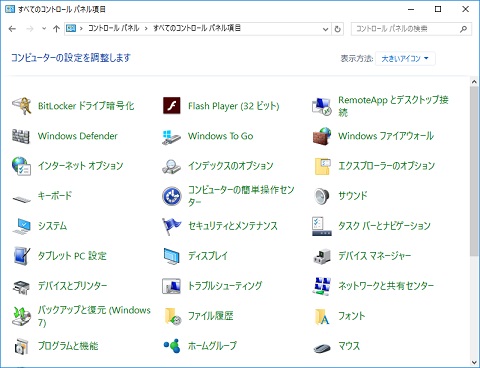
Task: Open the バックアップと復元 icon
Action: (x=22, y=316)
